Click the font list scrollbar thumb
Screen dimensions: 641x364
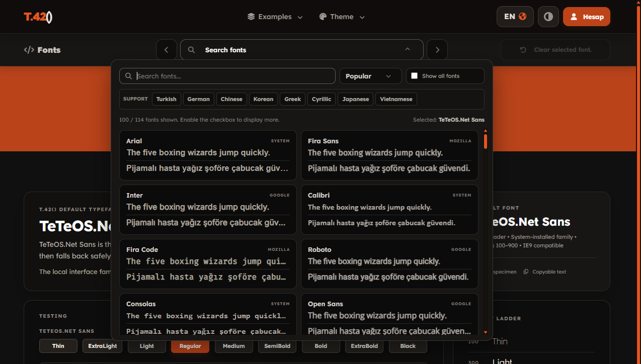pyautogui.click(x=486, y=141)
